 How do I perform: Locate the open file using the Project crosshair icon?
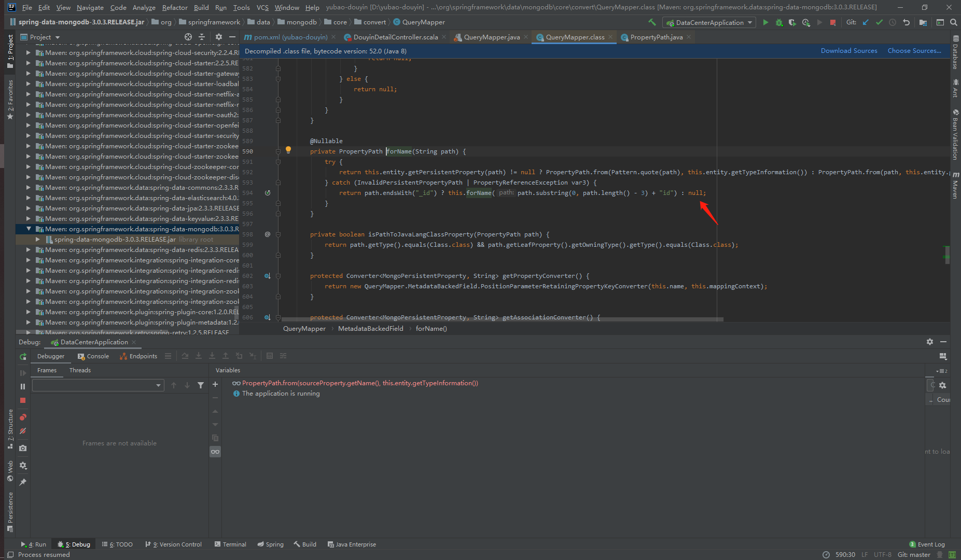coord(188,37)
